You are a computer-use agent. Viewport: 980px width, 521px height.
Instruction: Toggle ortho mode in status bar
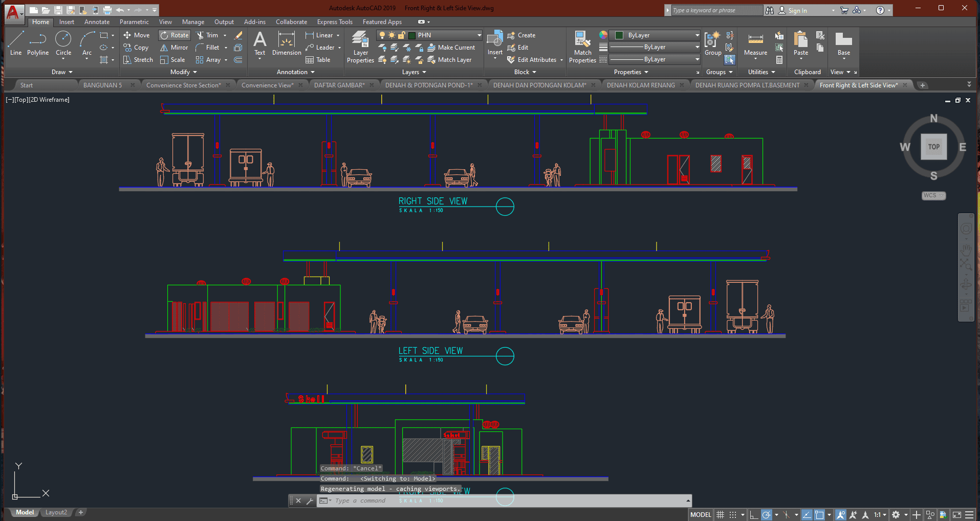753,515
